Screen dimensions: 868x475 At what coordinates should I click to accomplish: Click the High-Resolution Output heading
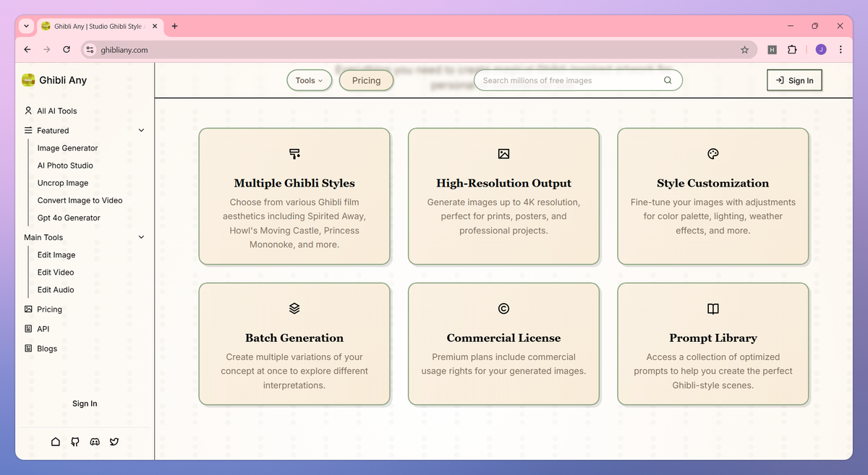coord(503,183)
